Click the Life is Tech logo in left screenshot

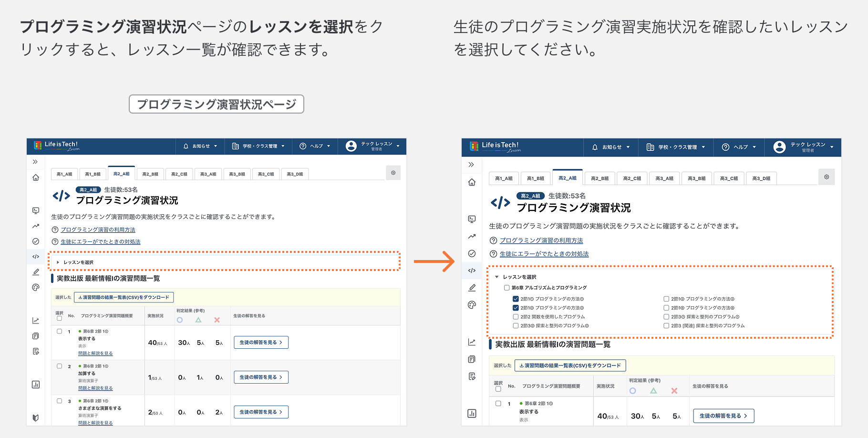tap(57, 146)
